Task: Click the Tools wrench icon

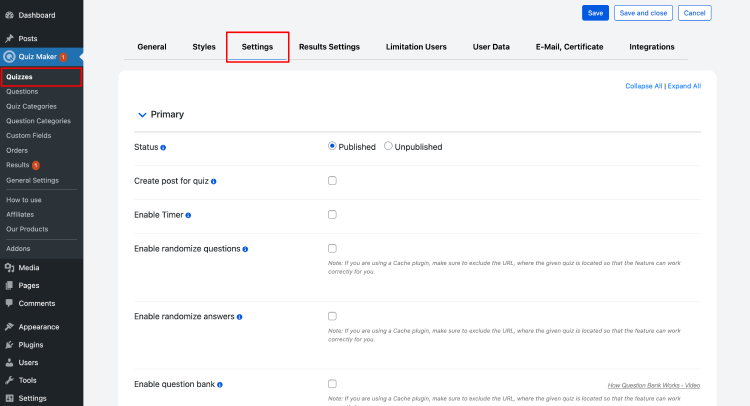Action: click(x=9, y=380)
